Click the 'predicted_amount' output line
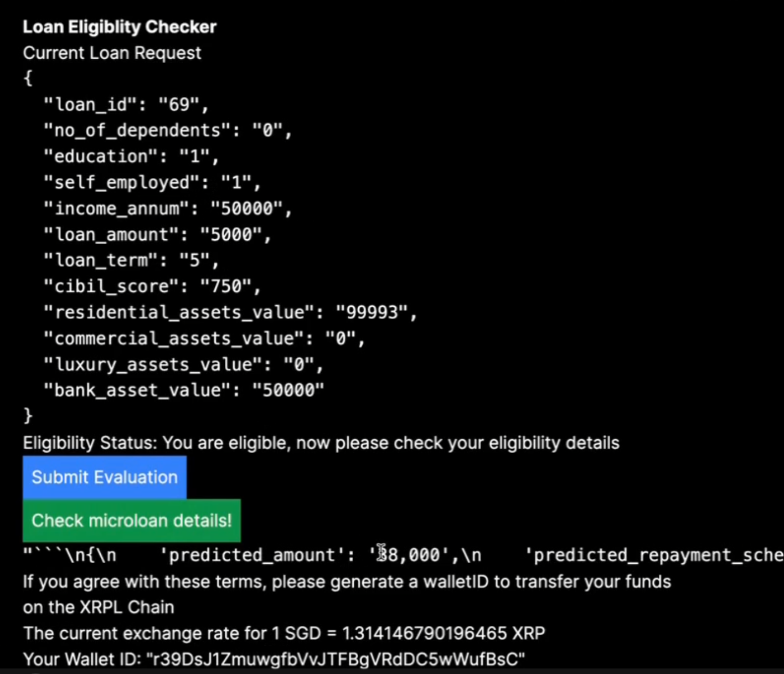 pos(403,555)
